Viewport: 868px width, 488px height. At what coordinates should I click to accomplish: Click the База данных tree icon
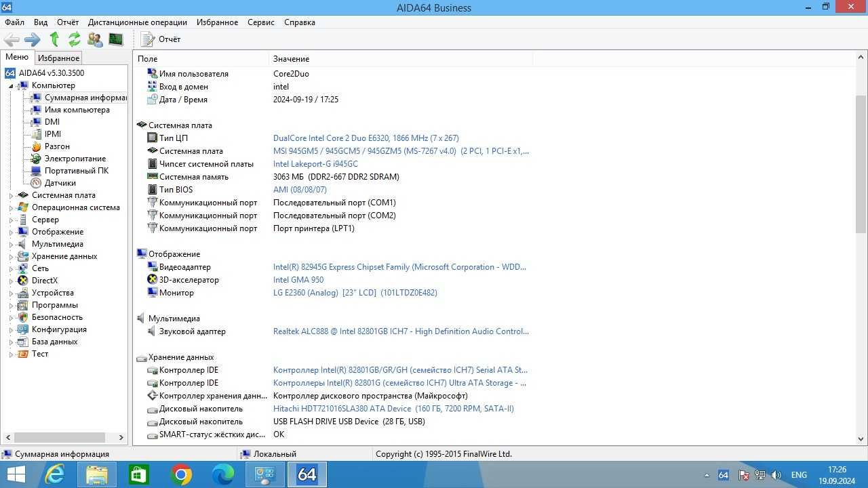23,342
